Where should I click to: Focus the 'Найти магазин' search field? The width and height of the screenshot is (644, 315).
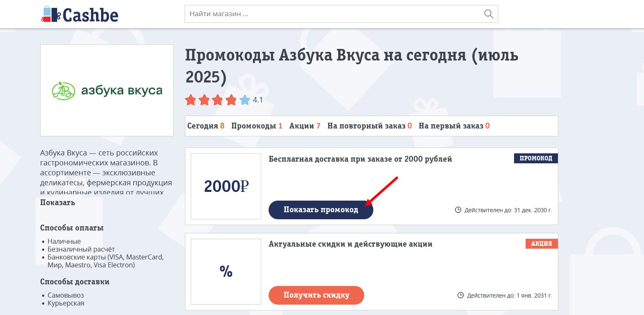pyautogui.click(x=341, y=14)
